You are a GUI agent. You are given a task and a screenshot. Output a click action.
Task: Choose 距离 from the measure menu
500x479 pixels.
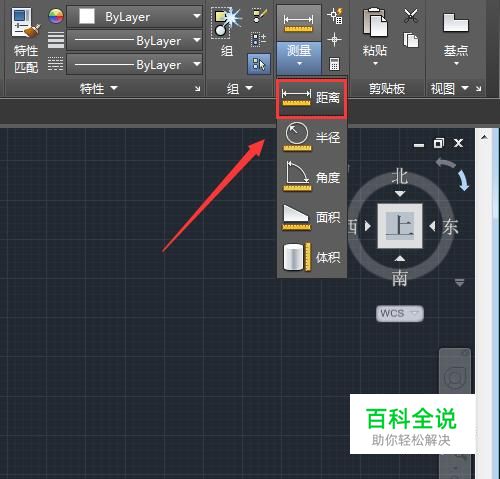coord(312,98)
